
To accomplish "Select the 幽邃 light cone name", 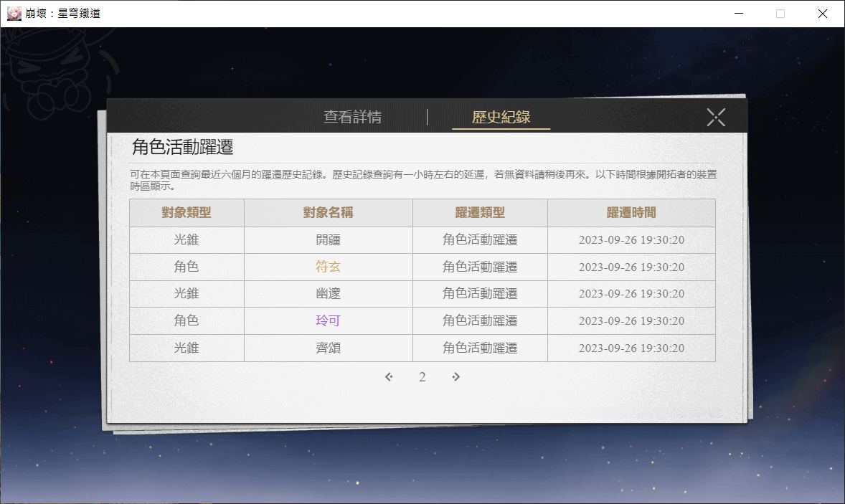I will click(329, 294).
